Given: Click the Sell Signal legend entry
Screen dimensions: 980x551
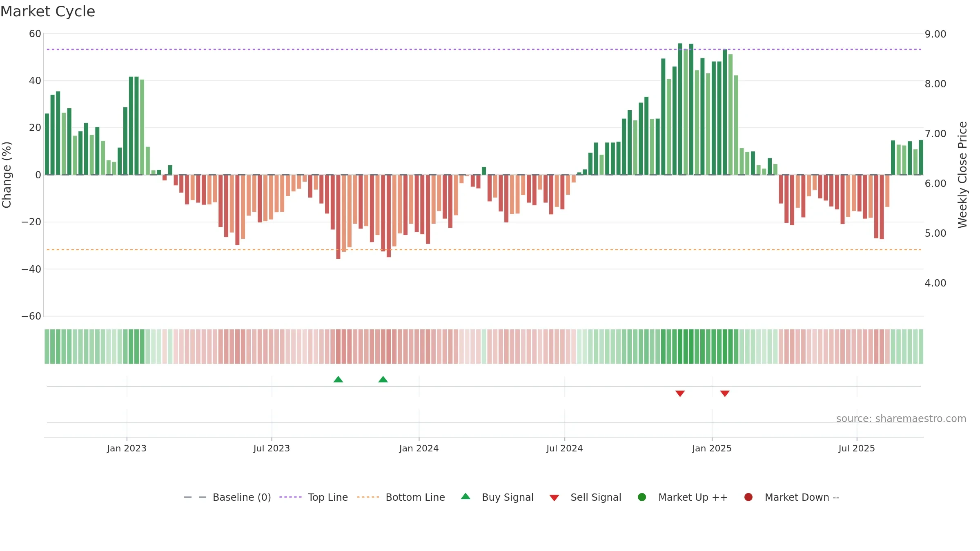Looking at the screenshot, I should point(585,497).
